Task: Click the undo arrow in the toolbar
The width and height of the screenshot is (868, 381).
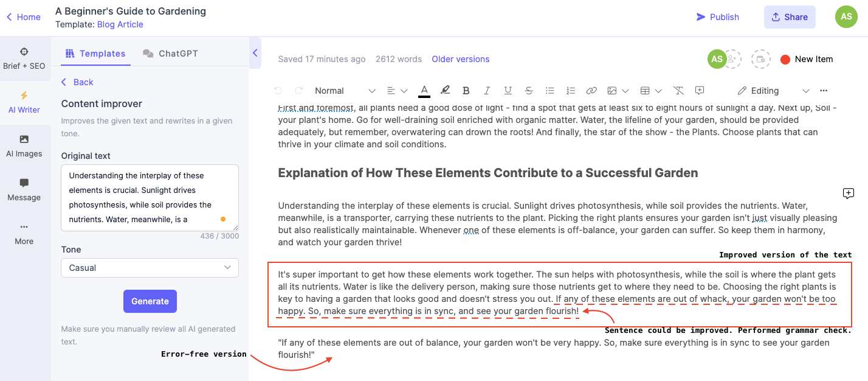Action: pos(278,91)
